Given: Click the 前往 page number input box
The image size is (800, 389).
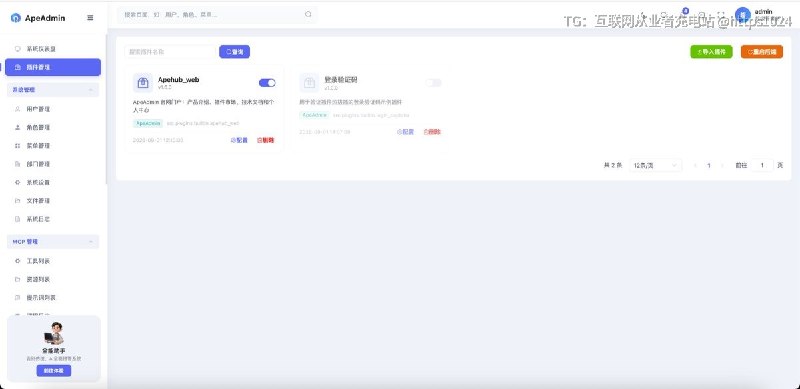Looking at the screenshot, I should tap(762, 165).
